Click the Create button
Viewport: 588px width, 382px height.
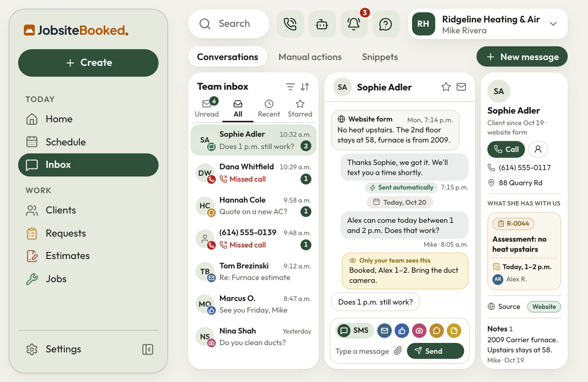(88, 63)
